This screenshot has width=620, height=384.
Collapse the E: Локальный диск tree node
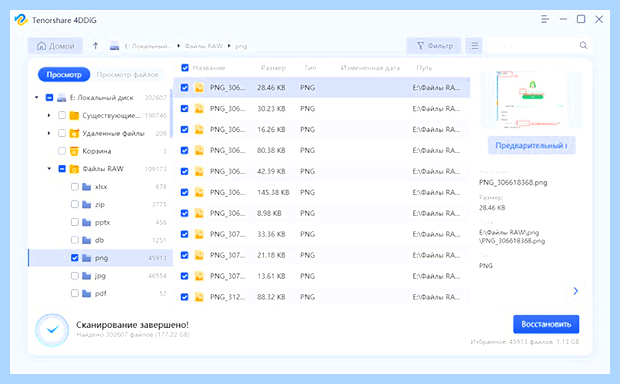[37, 97]
